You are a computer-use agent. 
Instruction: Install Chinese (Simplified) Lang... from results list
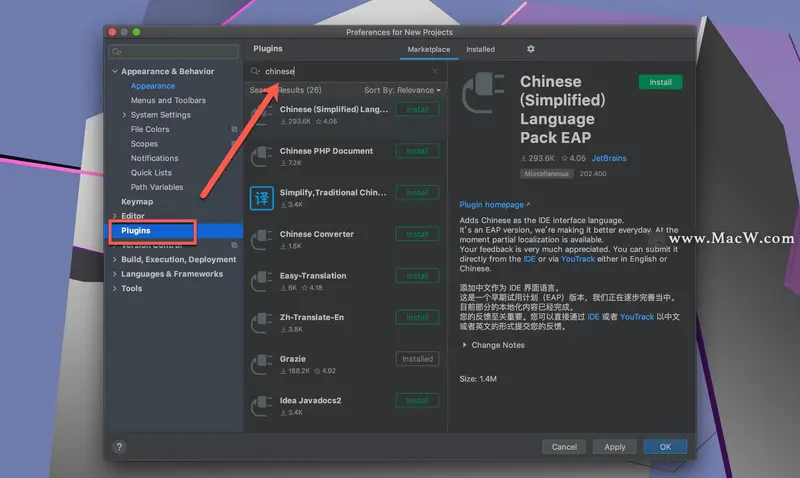[417, 110]
